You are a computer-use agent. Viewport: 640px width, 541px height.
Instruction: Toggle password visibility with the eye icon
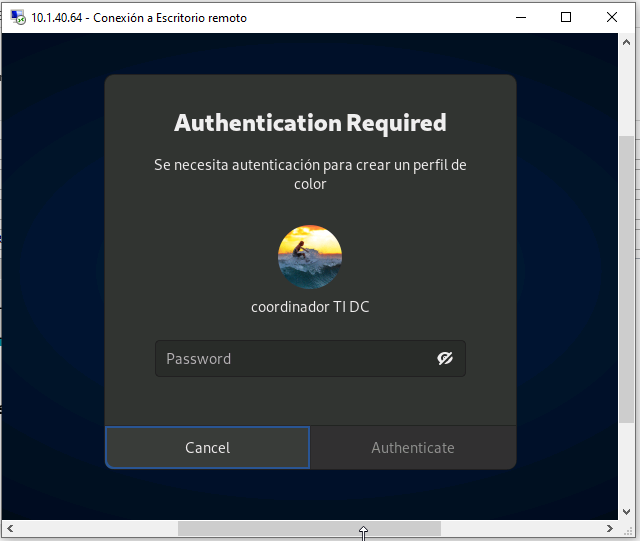(x=445, y=359)
